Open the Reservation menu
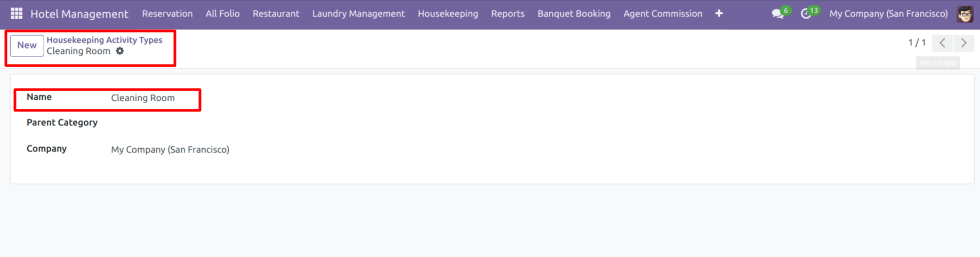 (167, 14)
